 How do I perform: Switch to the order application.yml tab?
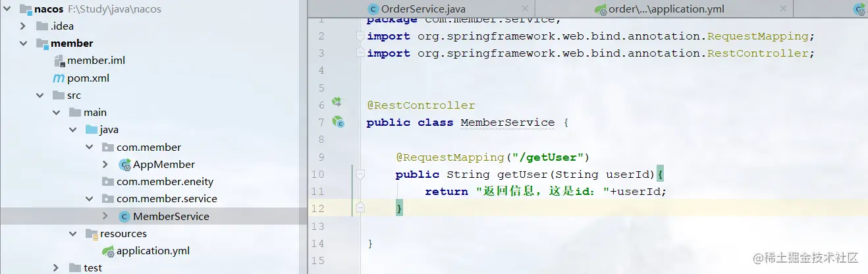click(x=665, y=9)
